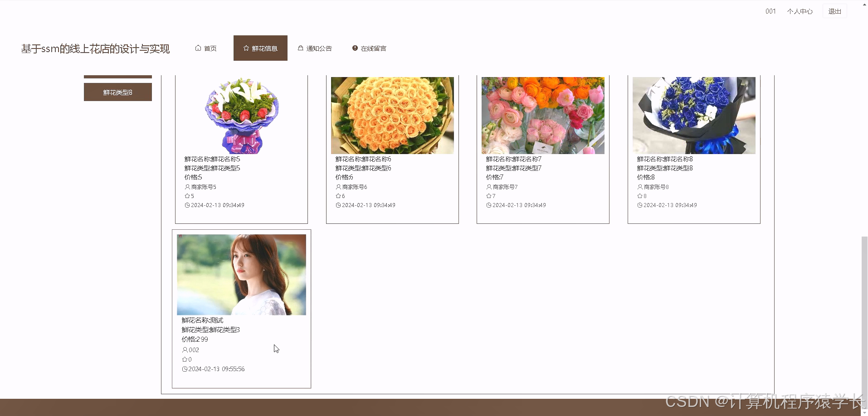Click the 001 username in the top bar
Screen dimensions: 868x416
(x=770, y=10)
